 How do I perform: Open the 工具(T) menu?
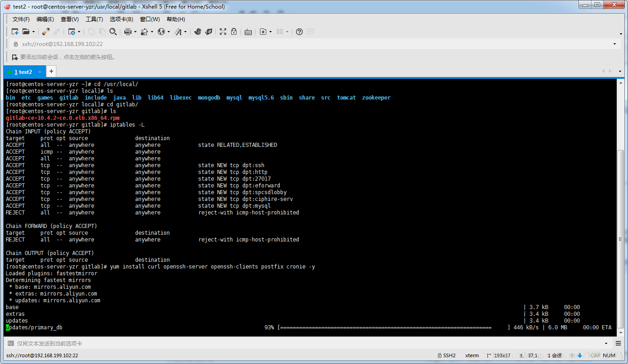point(94,19)
